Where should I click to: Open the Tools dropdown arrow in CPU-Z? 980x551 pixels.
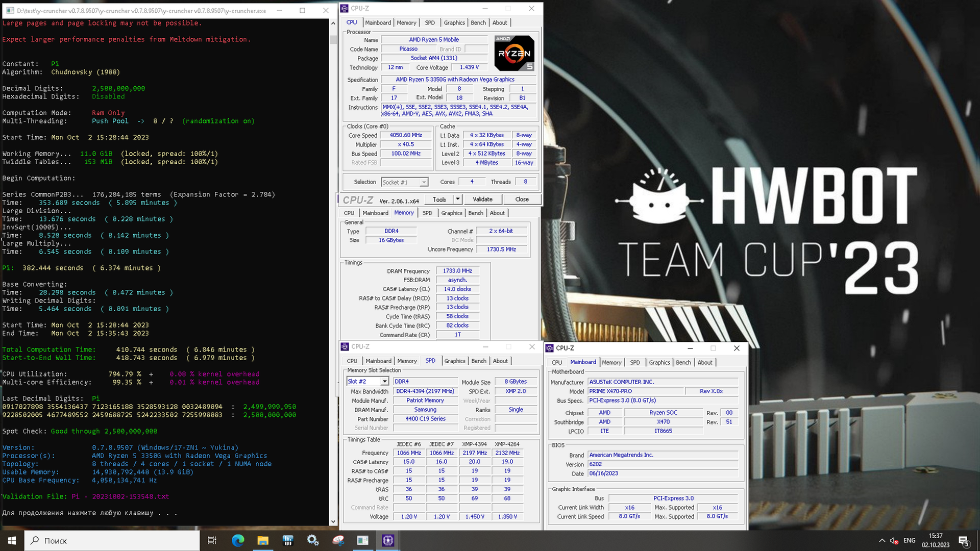(x=458, y=199)
